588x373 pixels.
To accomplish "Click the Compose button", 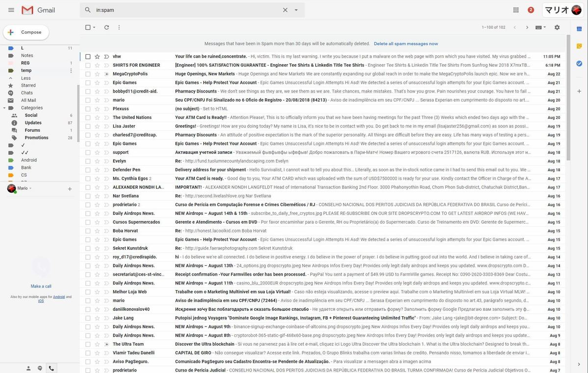I will (x=26, y=32).
